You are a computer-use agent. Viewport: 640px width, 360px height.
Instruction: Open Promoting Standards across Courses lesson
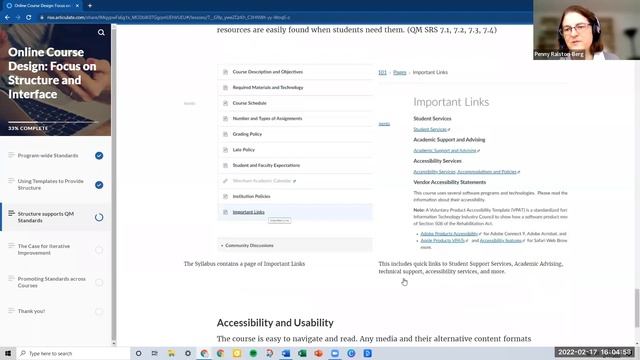(x=51, y=282)
